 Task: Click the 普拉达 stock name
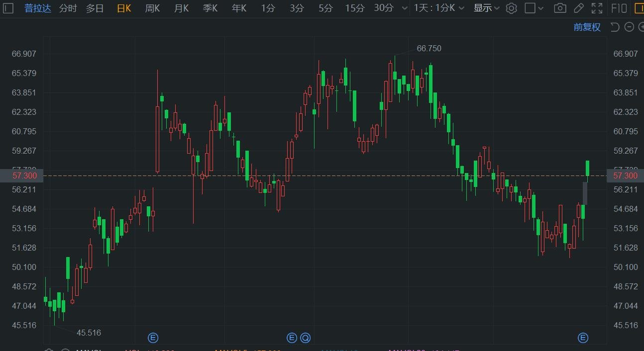(x=38, y=8)
